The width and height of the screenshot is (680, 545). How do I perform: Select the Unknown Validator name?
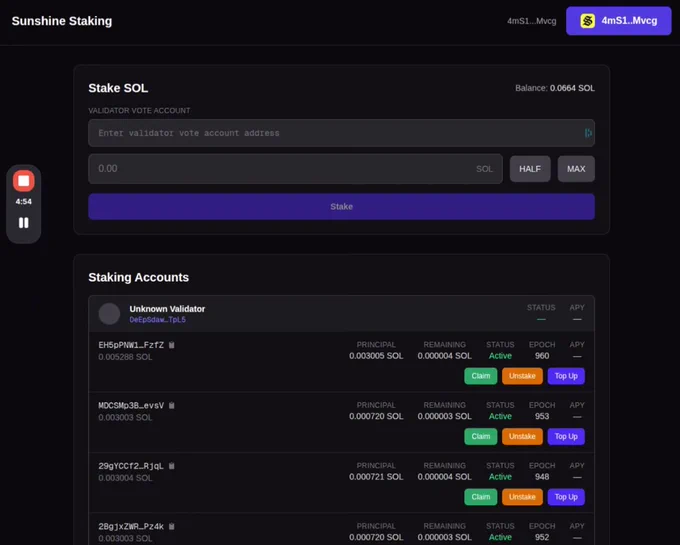coord(167,309)
